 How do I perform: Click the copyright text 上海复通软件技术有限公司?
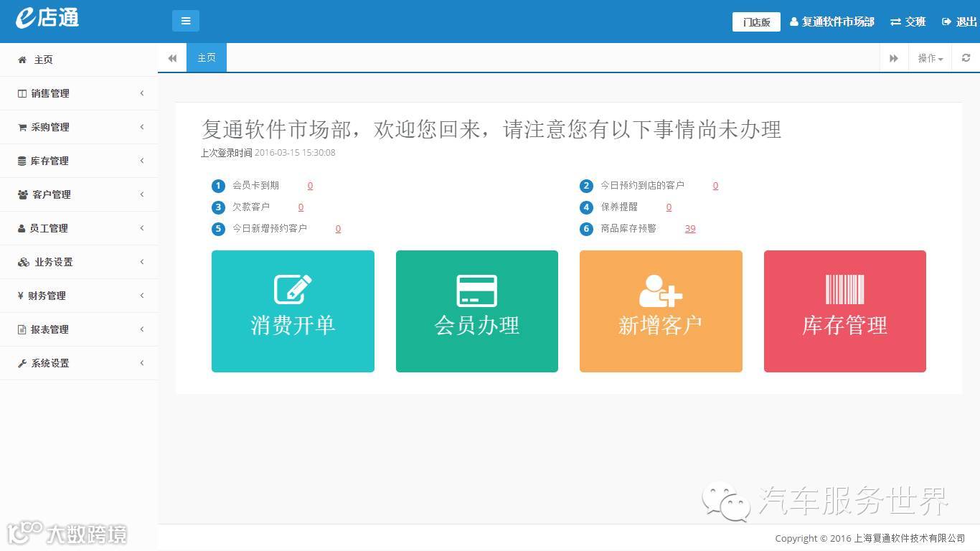tap(910, 538)
